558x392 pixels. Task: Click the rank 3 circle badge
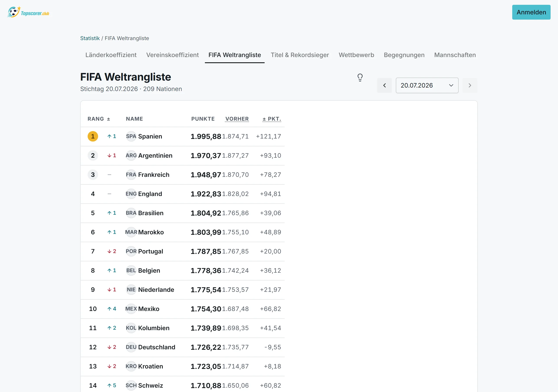(93, 175)
